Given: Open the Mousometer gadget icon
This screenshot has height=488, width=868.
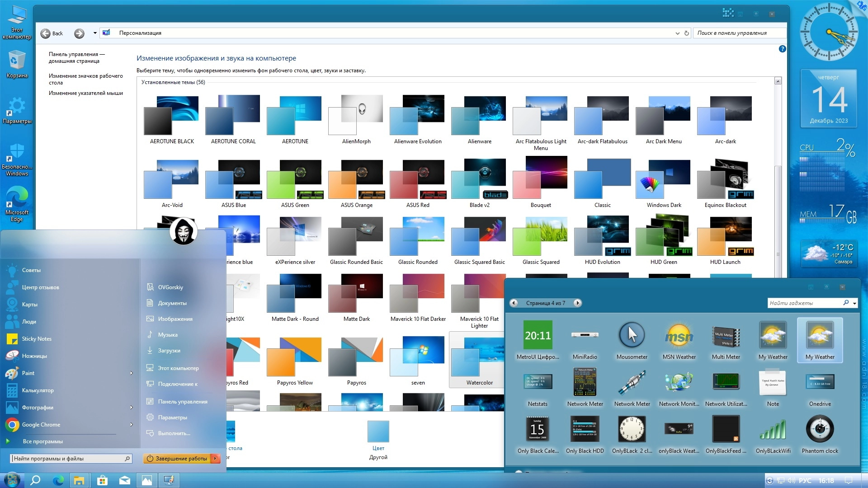Looking at the screenshot, I should [x=632, y=335].
